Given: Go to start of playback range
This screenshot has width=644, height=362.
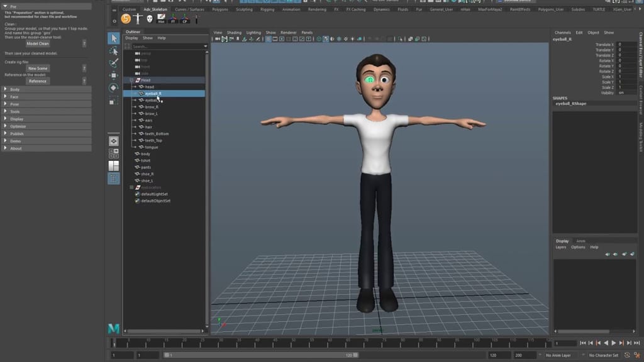Looking at the screenshot, I should (583, 343).
